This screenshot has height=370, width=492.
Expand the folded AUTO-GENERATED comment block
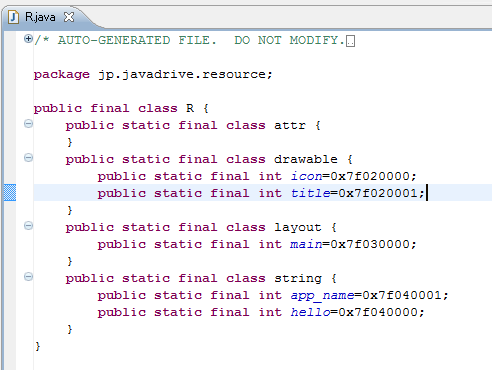[28, 39]
